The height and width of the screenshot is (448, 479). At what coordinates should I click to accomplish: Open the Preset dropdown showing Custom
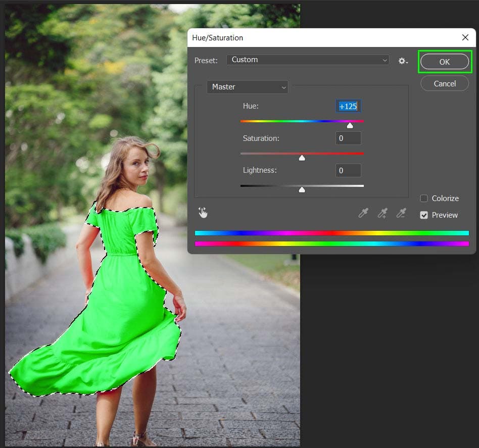click(308, 60)
